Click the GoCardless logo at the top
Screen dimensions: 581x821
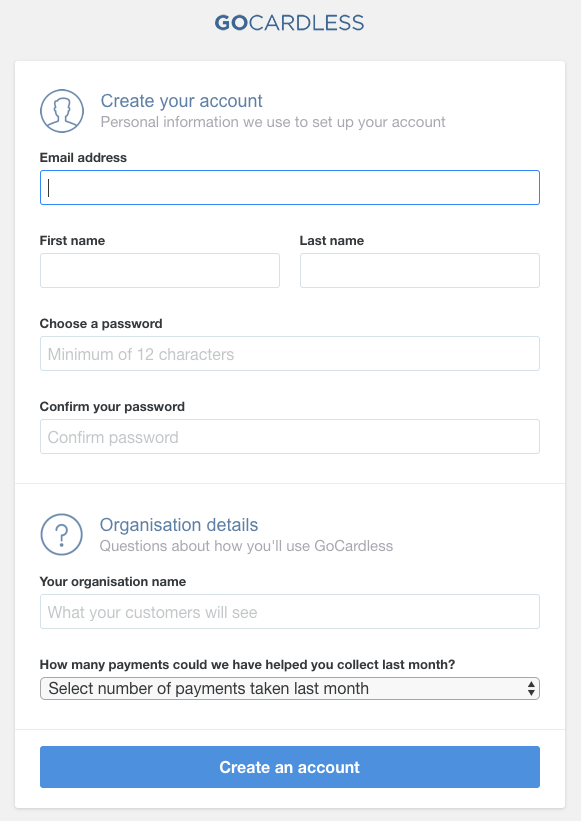coord(289,23)
